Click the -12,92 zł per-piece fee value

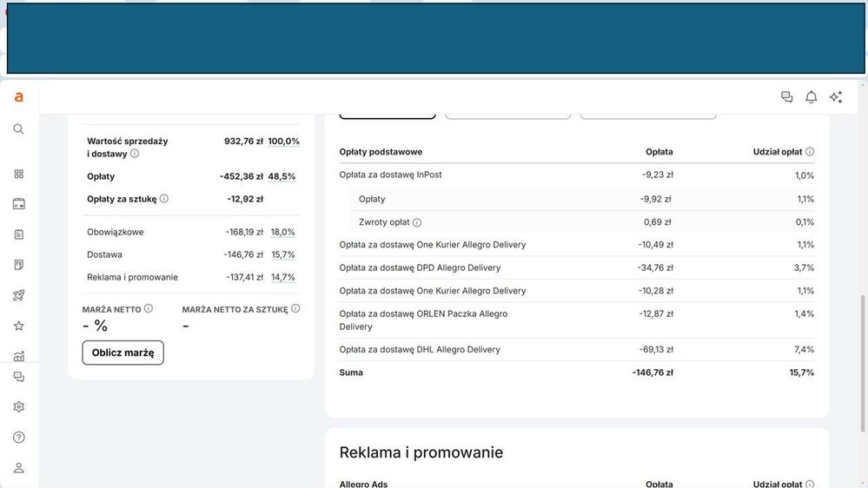pyautogui.click(x=245, y=199)
